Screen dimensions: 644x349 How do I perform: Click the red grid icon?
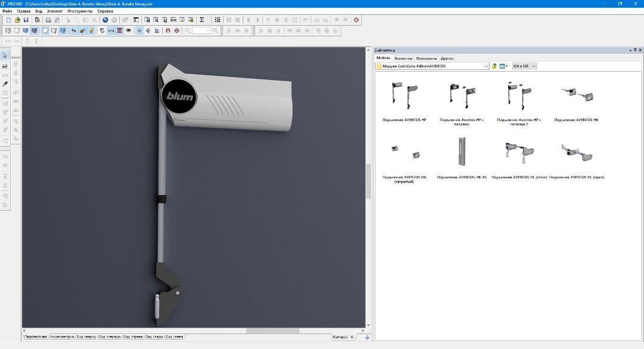click(119, 30)
